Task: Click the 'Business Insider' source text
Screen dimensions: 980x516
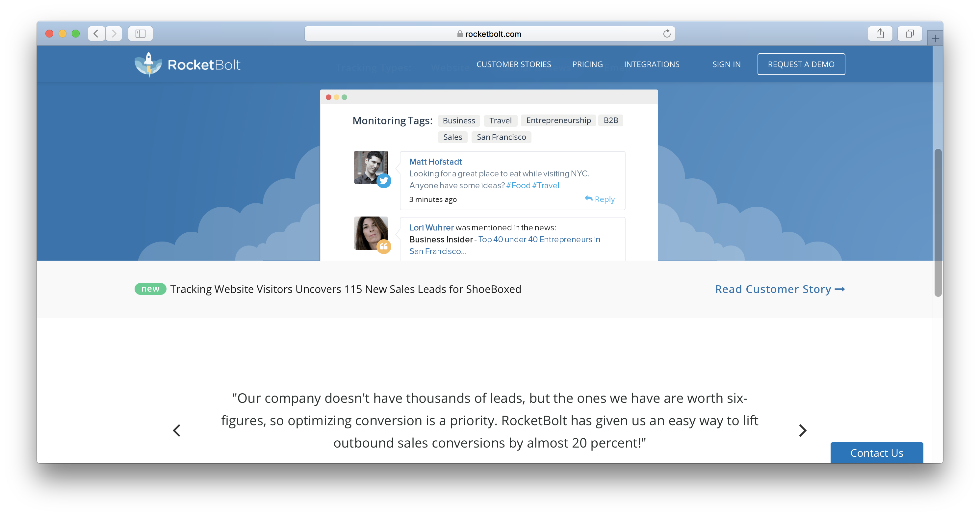Action: [441, 239]
